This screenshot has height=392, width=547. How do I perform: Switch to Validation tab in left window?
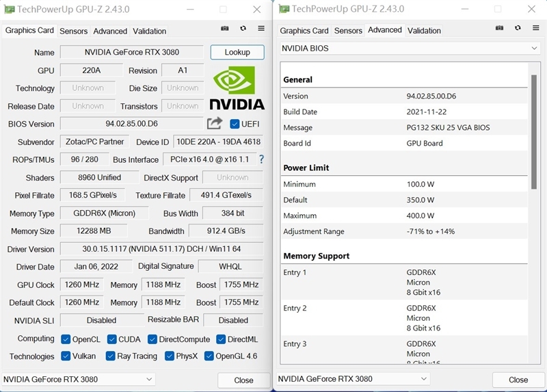click(x=149, y=31)
